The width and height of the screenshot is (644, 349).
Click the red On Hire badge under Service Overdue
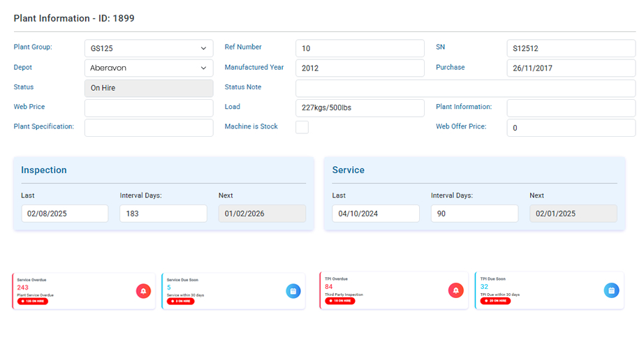click(x=33, y=302)
